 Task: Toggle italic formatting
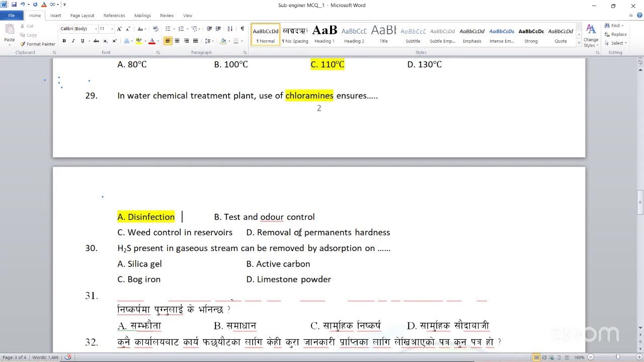(x=73, y=41)
